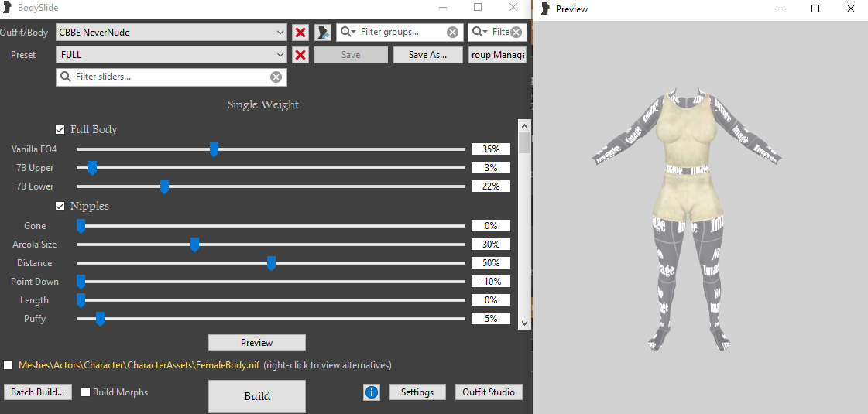Click into the Filter sliders text field
This screenshot has width=868, height=414.
pos(172,77)
